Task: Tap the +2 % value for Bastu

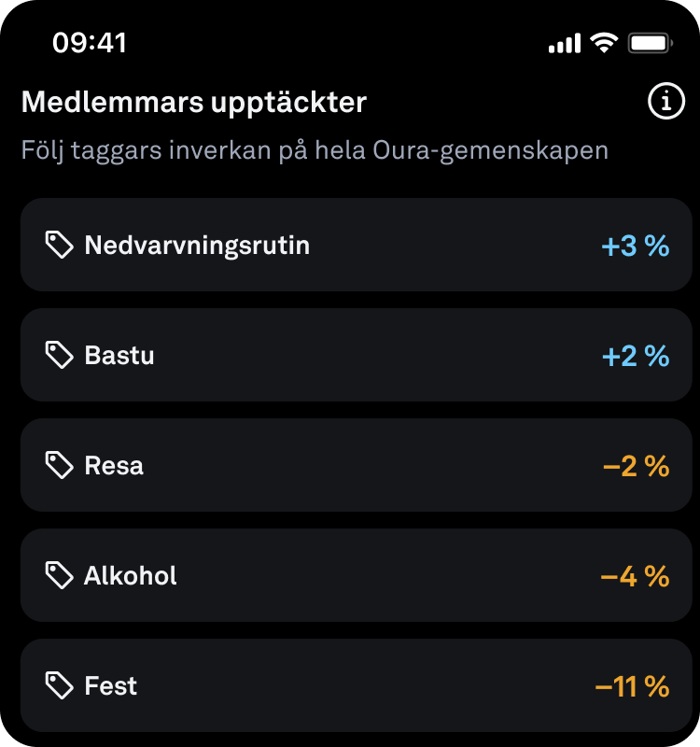Action: tap(636, 357)
